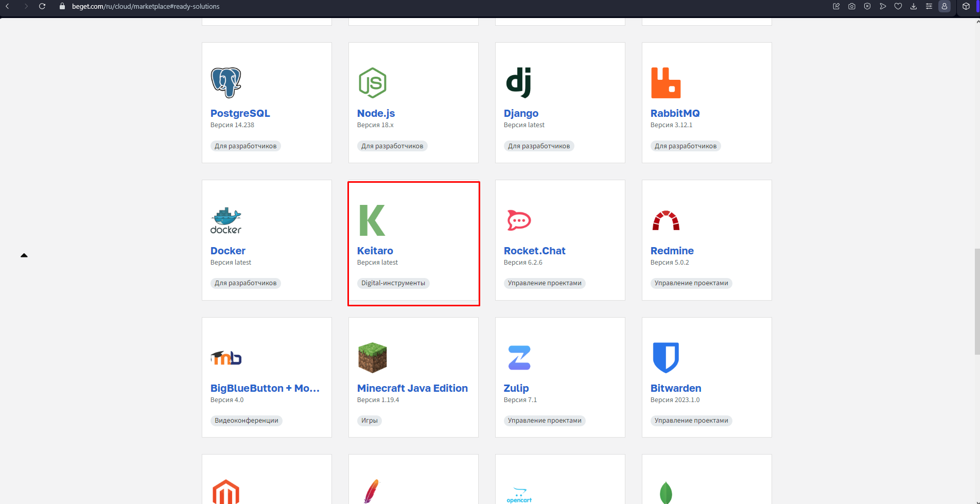Viewport: 980px width, 504px height.
Task: Open the RabbitMQ solution link
Action: click(x=675, y=113)
